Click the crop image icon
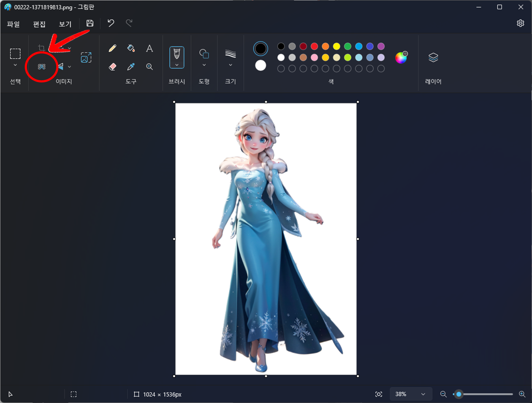This screenshot has height=403, width=532. pos(42,48)
